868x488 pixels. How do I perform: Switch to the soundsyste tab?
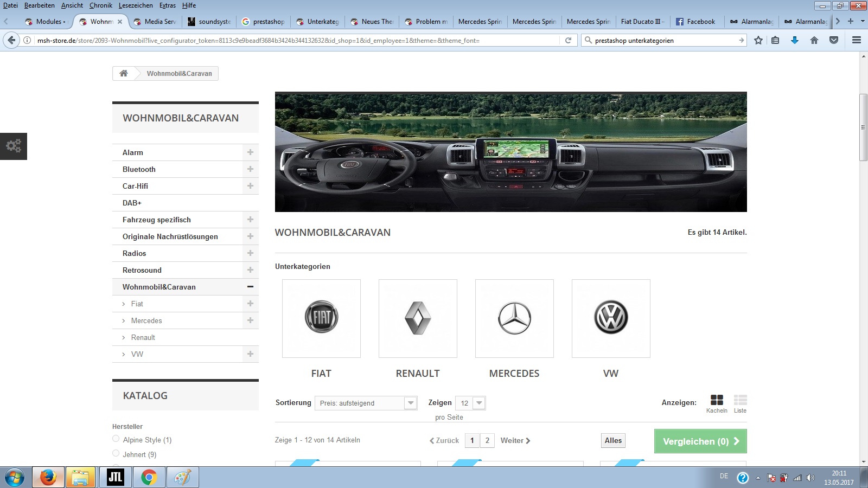pos(209,22)
